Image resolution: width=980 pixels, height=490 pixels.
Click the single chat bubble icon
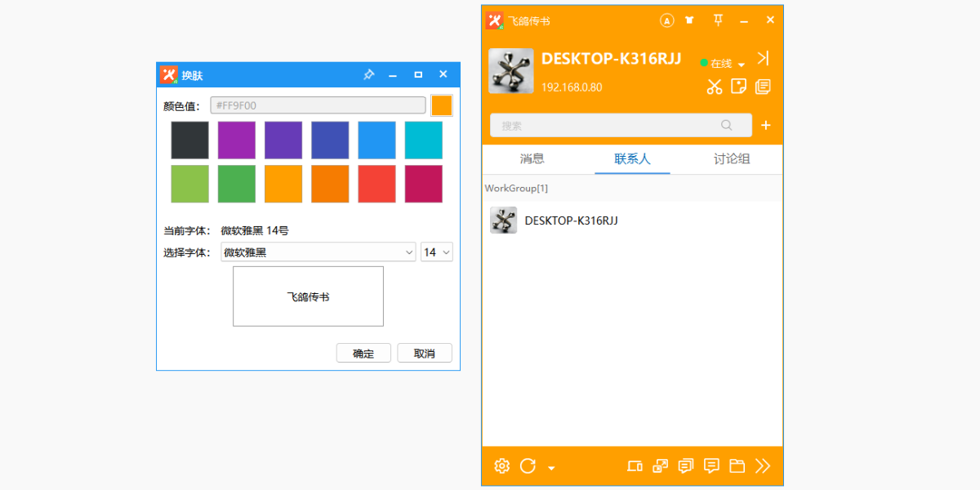(x=711, y=466)
